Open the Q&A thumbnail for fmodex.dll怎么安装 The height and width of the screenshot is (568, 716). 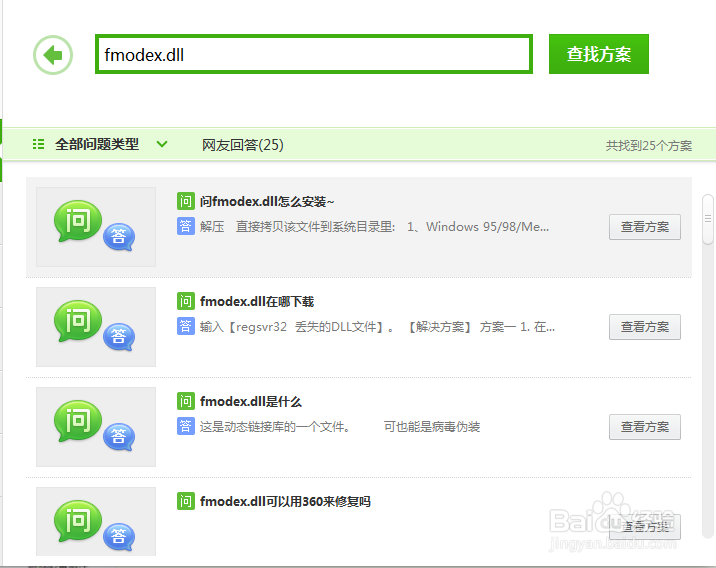[96, 226]
